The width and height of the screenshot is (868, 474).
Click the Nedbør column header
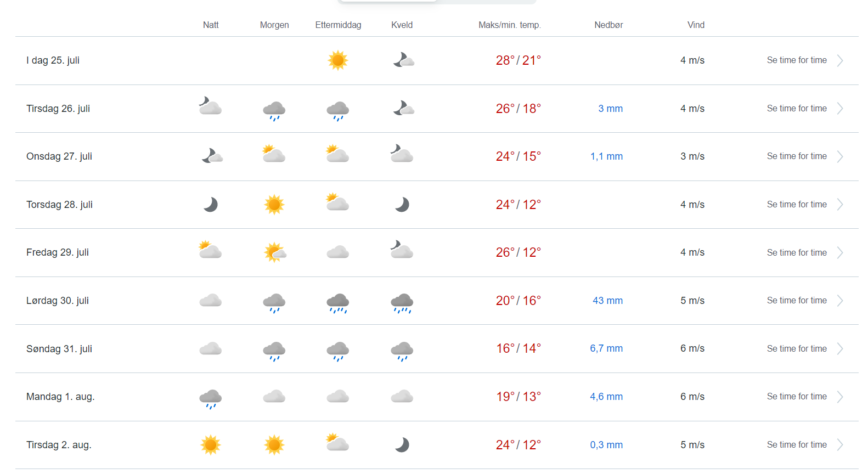[608, 25]
